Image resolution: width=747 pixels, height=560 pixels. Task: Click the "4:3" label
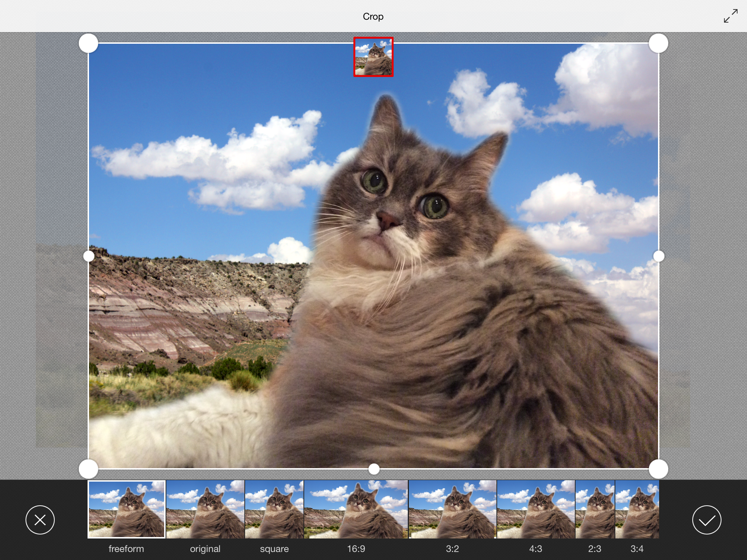click(x=535, y=549)
